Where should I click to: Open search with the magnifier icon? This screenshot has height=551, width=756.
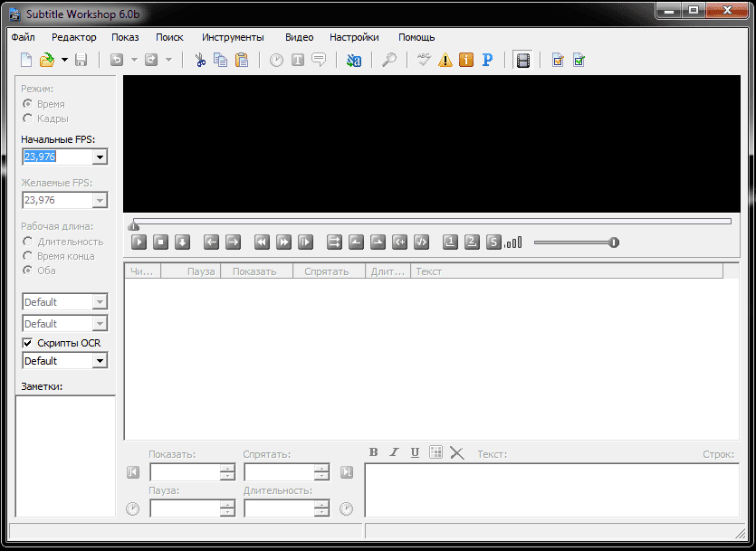388,61
